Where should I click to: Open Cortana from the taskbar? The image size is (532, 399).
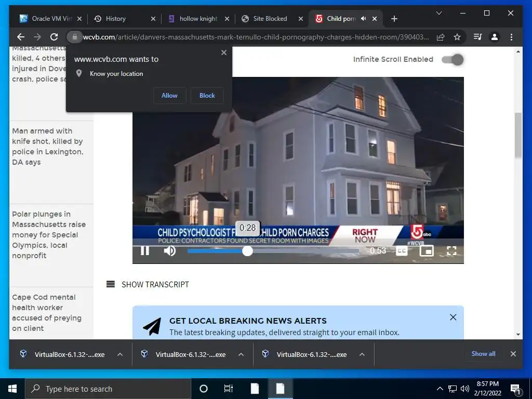pyautogui.click(x=203, y=389)
